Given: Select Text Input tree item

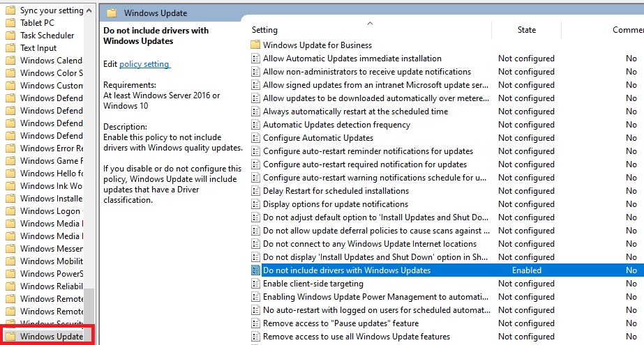Looking at the screenshot, I should pos(38,48).
